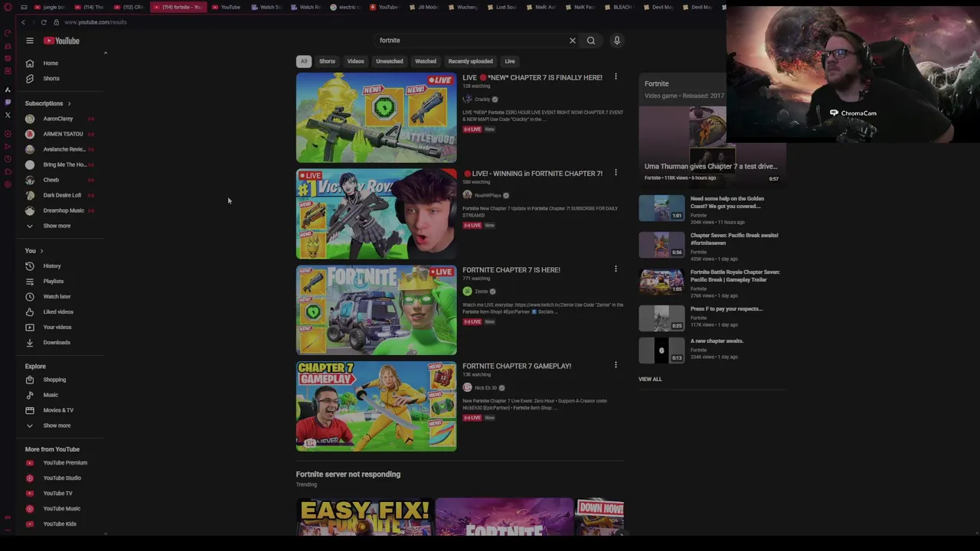Open the Chapter 7 Is Finally Here thumbnail
This screenshot has width=980, height=551.
(376, 118)
